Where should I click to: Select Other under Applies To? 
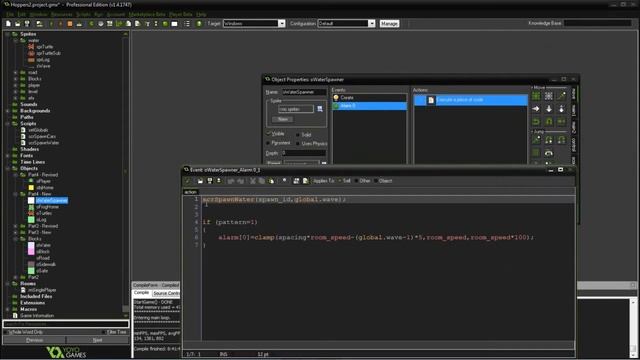pos(357,181)
